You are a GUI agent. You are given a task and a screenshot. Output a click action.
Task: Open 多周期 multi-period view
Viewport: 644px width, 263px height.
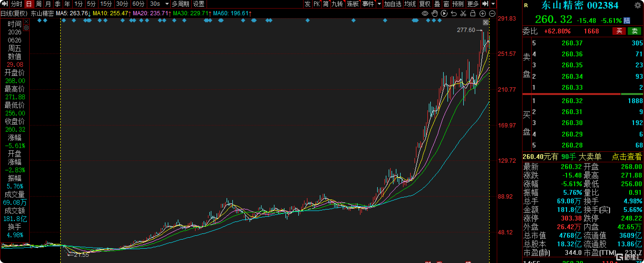(x=180, y=4)
